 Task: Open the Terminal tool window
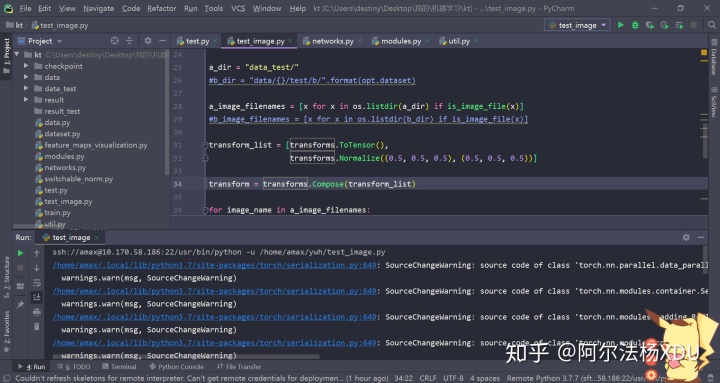(119, 366)
